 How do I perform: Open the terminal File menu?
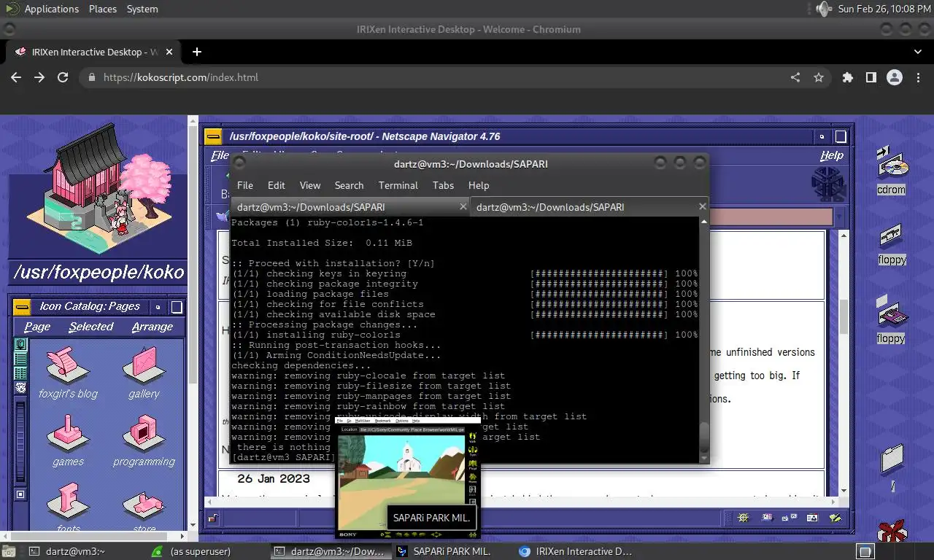pyautogui.click(x=245, y=185)
